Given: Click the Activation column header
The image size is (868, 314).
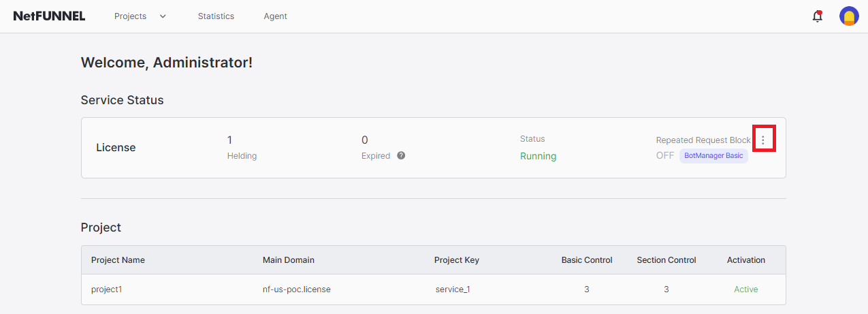Looking at the screenshot, I should pyautogui.click(x=746, y=260).
